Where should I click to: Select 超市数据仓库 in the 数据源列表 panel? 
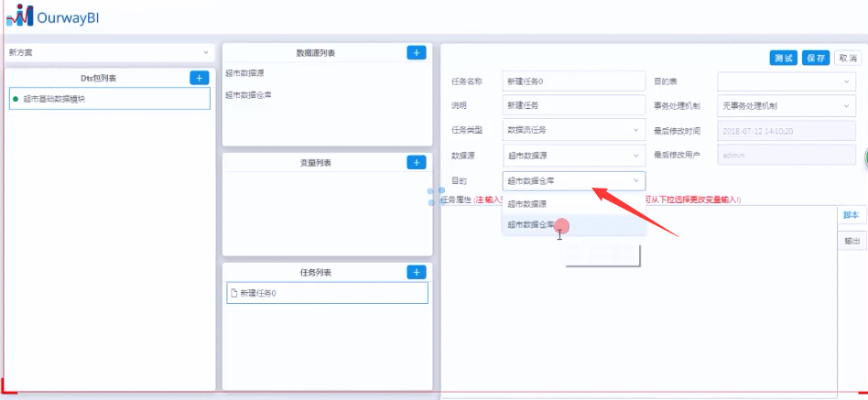pos(248,94)
